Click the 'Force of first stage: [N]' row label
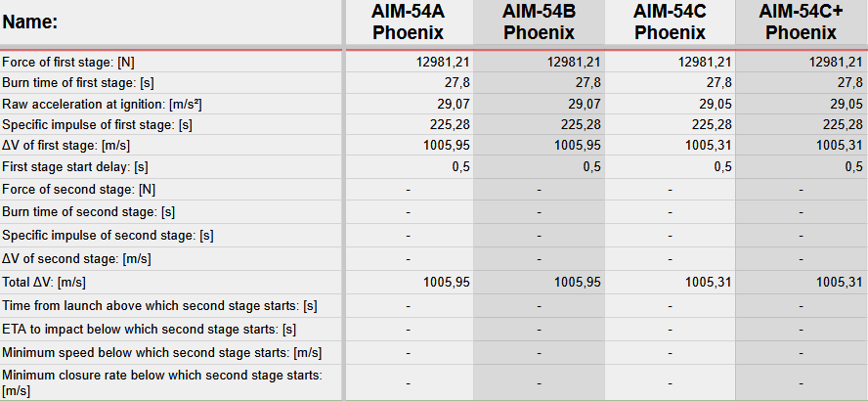 point(68,63)
